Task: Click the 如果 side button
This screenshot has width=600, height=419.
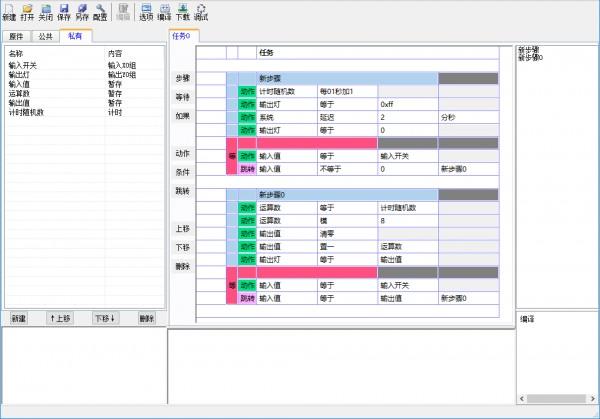Action: (183, 116)
